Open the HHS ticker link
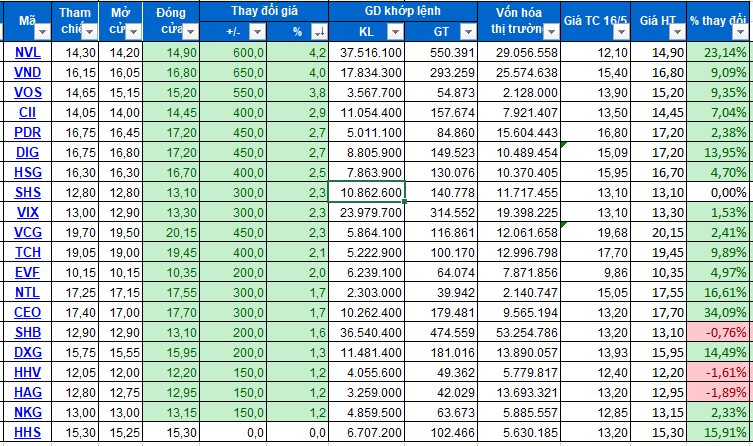The height and width of the screenshot is (446, 753). tap(27, 433)
